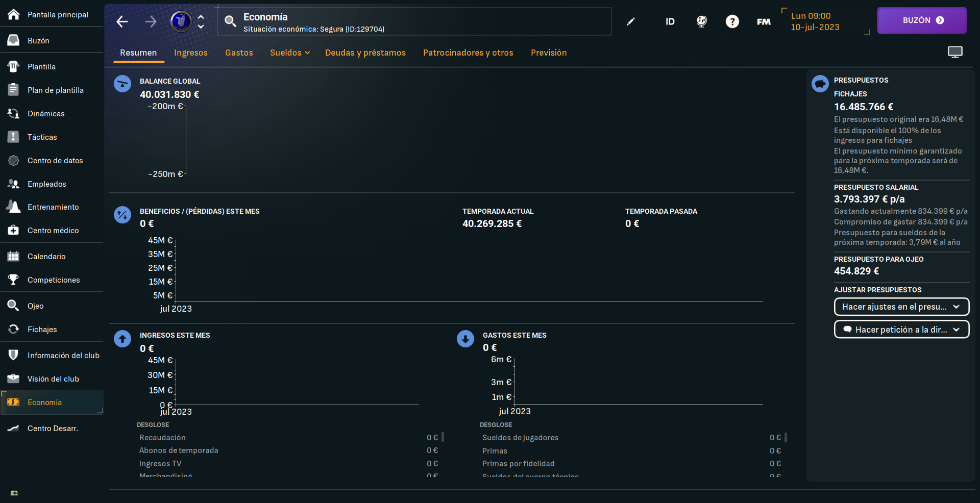Screen dimensions: 980x503
Task: Open the Empleados staff icon
Action: tap(14, 184)
